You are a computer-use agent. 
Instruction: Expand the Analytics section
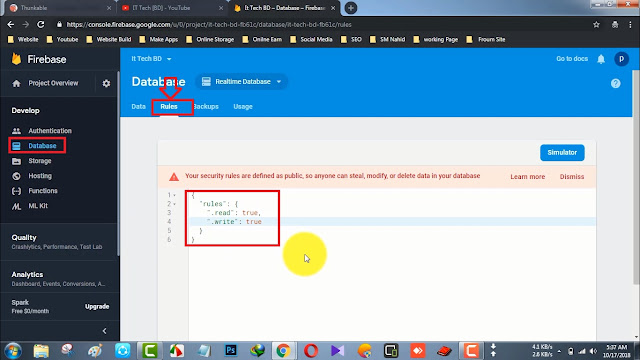(x=59, y=279)
